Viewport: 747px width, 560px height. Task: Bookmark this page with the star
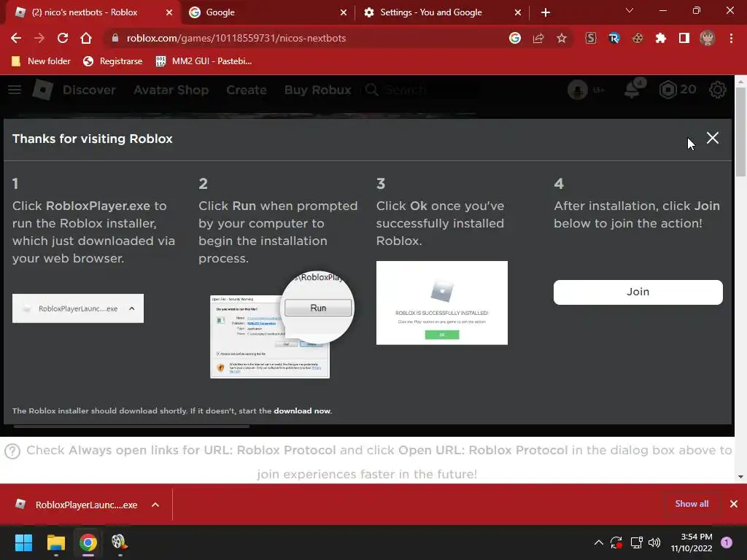pyautogui.click(x=562, y=38)
